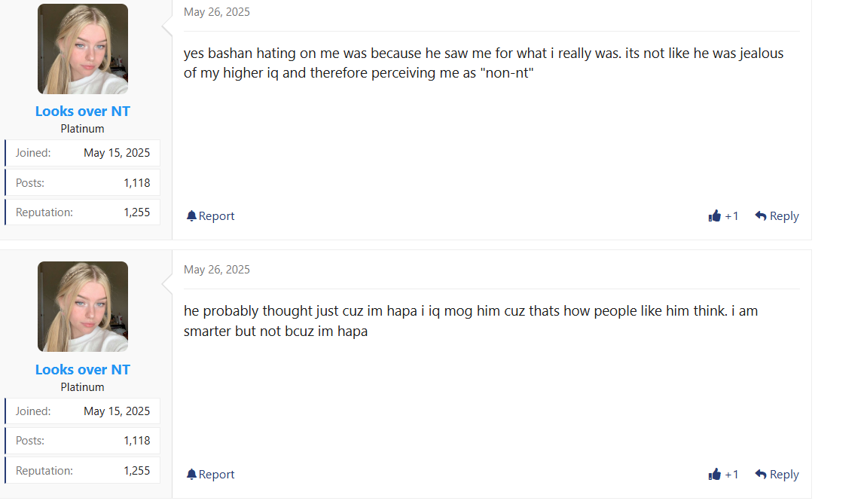Report the first post about bashan
The width and height of the screenshot is (867, 504).
point(216,216)
